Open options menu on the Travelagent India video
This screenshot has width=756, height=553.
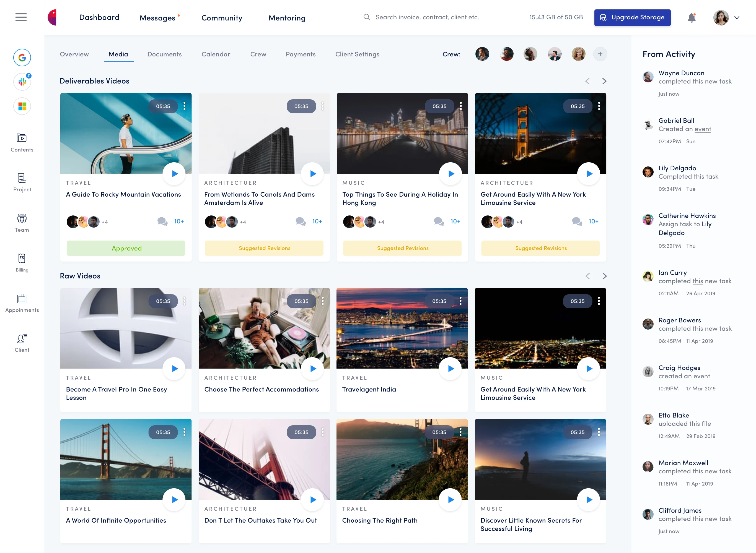click(x=461, y=301)
